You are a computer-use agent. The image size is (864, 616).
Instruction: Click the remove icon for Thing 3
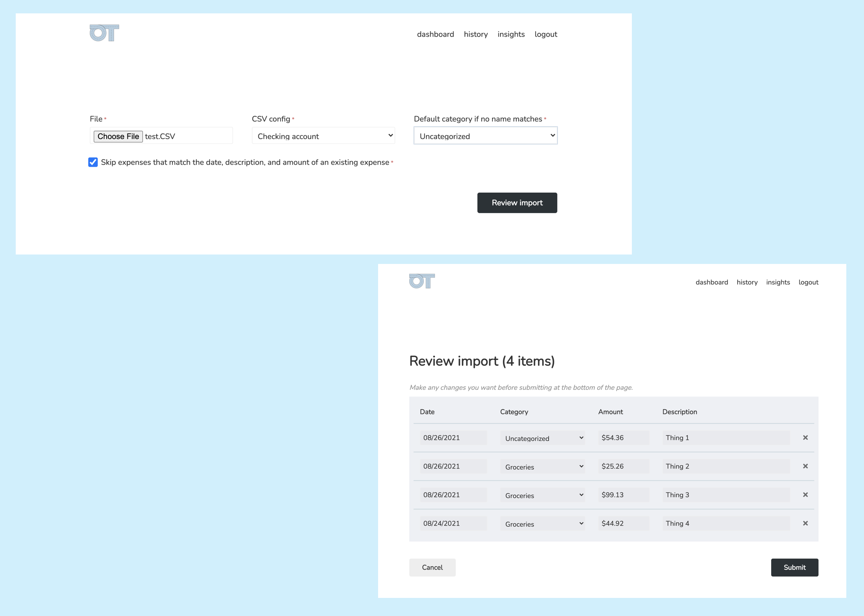coord(805,495)
